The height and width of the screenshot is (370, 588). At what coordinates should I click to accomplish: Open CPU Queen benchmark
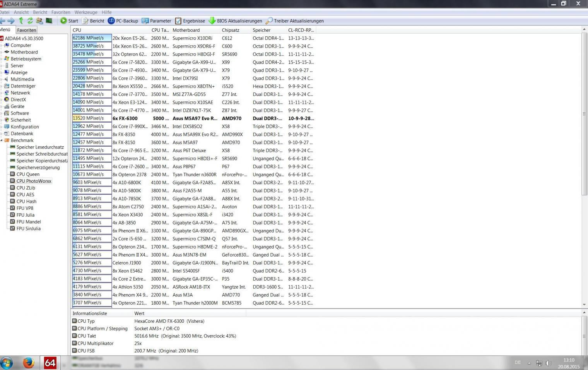28,174
